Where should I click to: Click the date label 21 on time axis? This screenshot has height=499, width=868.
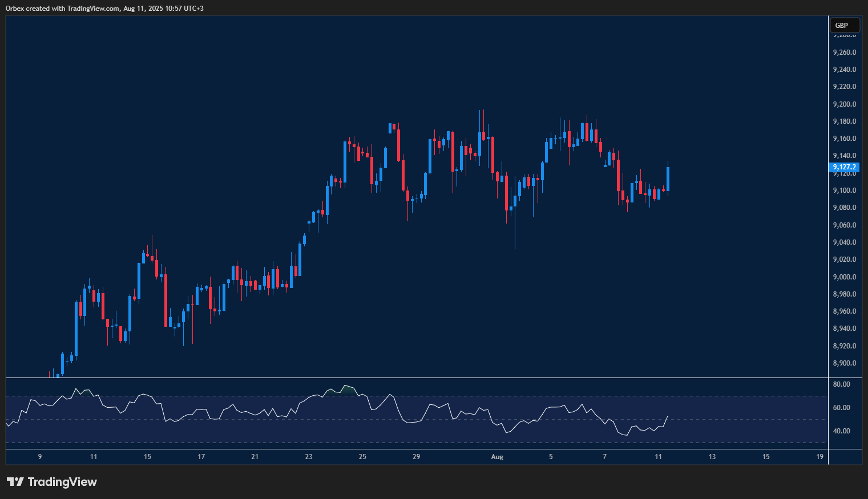pyautogui.click(x=255, y=457)
